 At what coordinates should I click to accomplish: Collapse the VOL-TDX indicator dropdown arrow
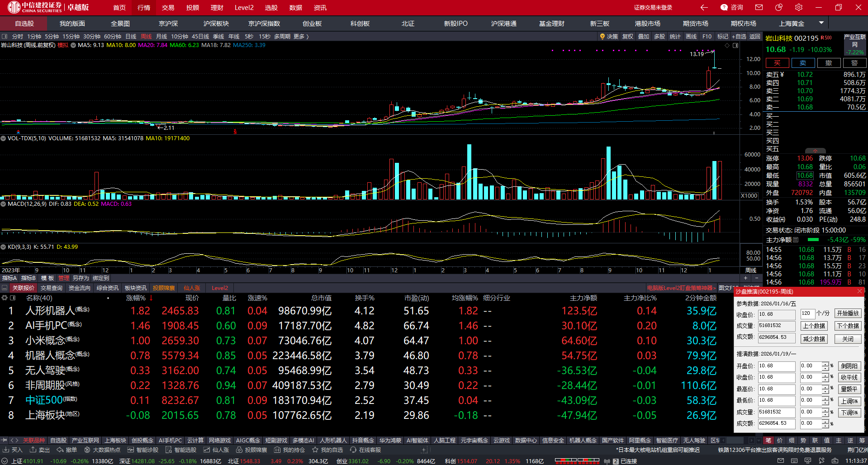point(3,138)
